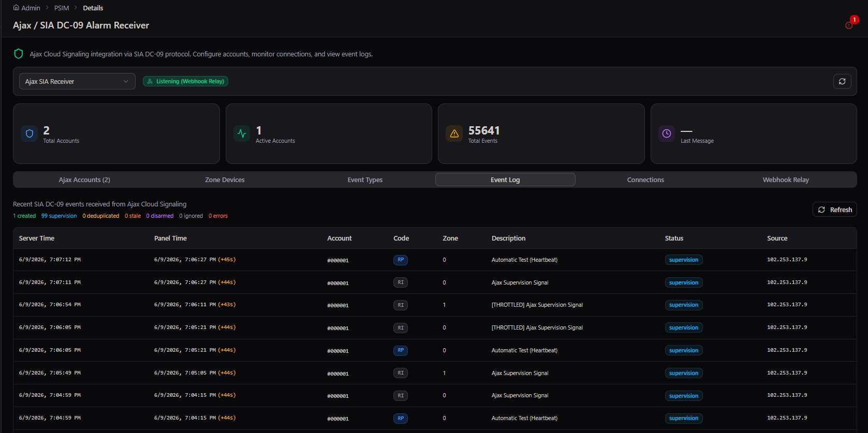Click the Code column header
The image size is (868, 433).
click(401, 238)
